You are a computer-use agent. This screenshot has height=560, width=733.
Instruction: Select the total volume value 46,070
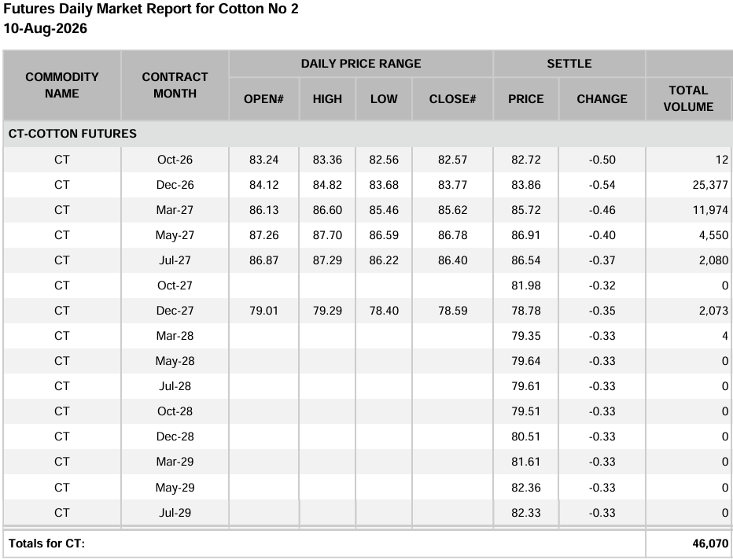(710, 543)
